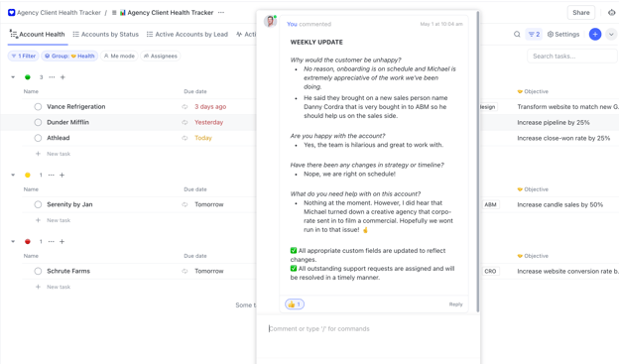
Task: Open the Athlead task
Action: (x=58, y=138)
